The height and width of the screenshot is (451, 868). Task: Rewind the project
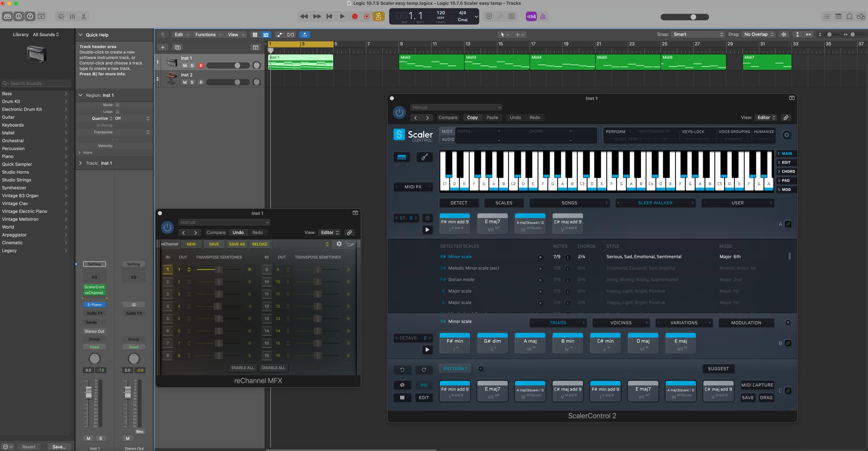click(304, 16)
